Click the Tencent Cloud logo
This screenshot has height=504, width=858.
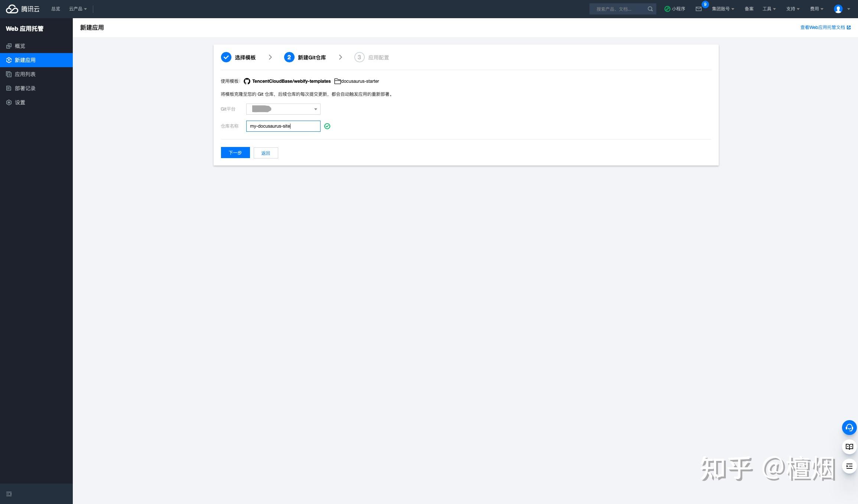point(23,9)
